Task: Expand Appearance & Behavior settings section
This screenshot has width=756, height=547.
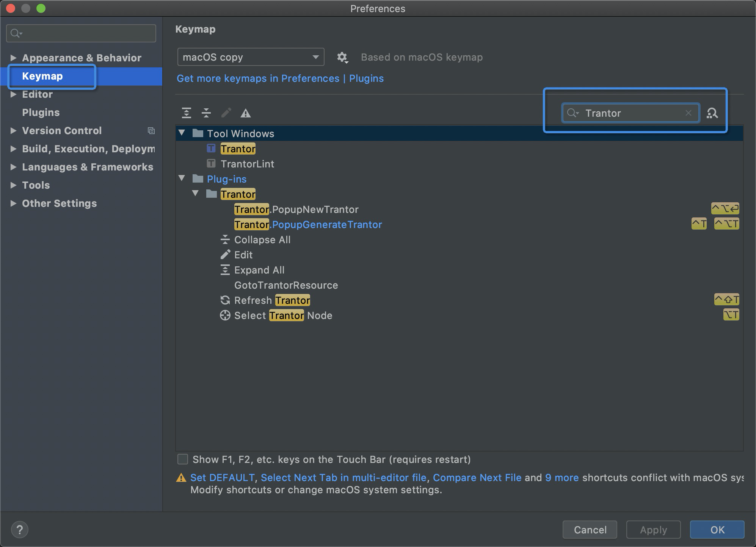Action: coord(13,58)
